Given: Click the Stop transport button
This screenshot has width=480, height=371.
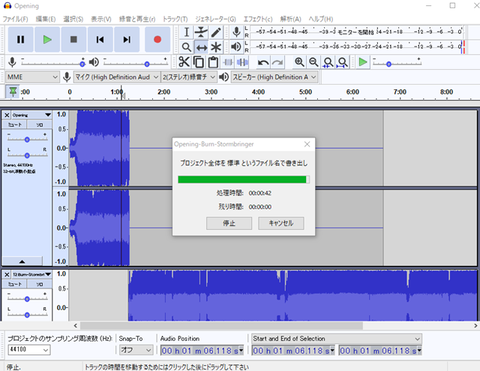Looking at the screenshot, I should coord(74,40).
